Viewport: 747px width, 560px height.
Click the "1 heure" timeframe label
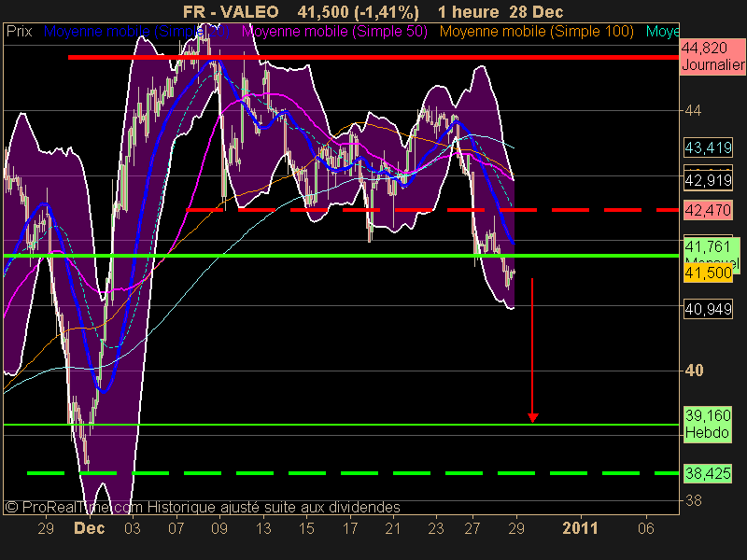click(x=469, y=11)
